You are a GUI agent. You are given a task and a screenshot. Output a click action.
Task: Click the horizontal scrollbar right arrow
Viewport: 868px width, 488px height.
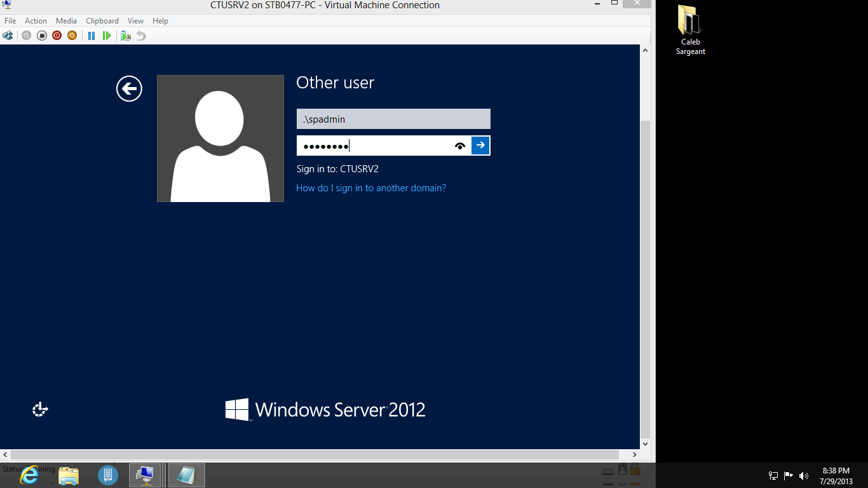point(635,454)
